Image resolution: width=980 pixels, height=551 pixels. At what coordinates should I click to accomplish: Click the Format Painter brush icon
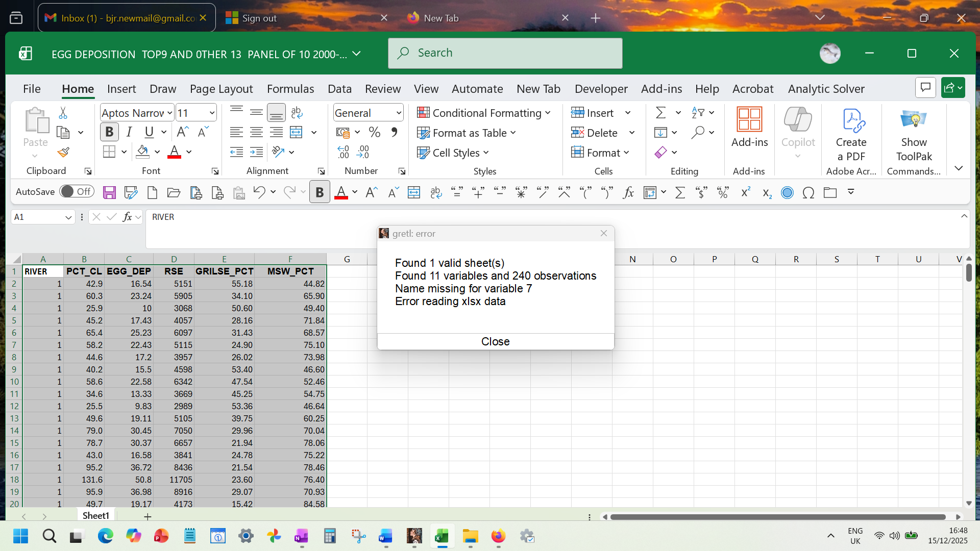(63, 153)
